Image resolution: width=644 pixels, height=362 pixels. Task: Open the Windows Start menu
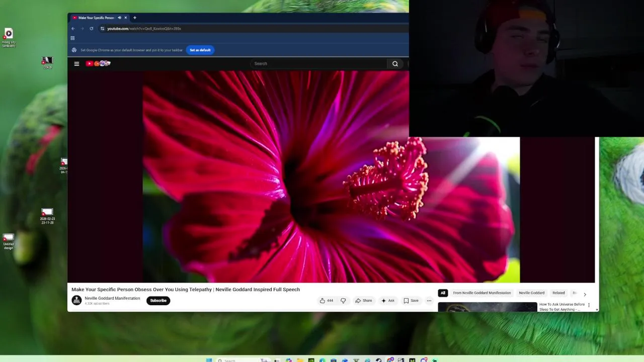pos(209,360)
